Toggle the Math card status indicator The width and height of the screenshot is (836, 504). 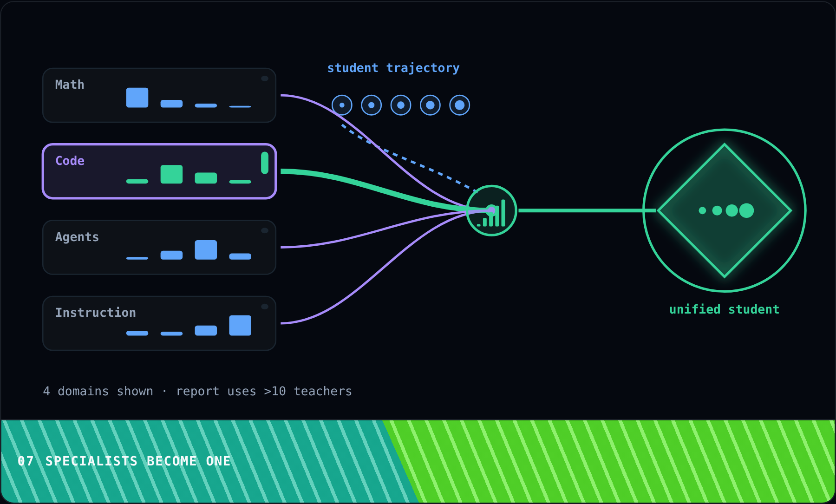[x=265, y=79]
